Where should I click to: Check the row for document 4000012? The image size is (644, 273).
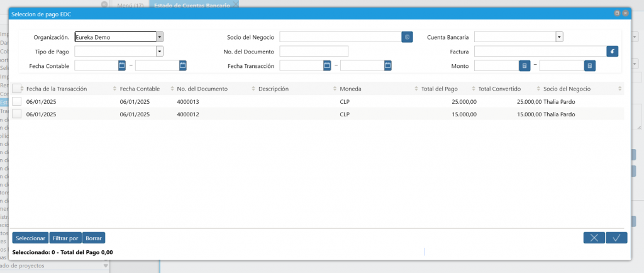tap(17, 114)
